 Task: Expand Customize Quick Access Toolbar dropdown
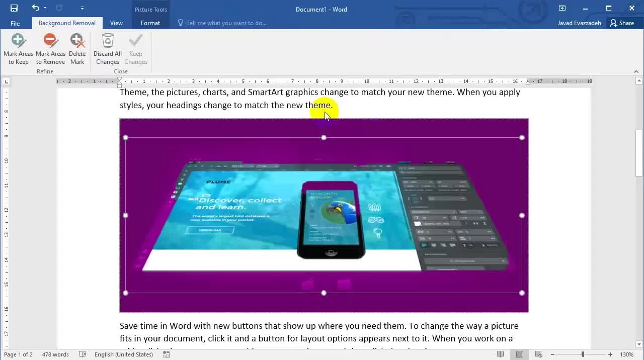pyautogui.click(x=82, y=8)
